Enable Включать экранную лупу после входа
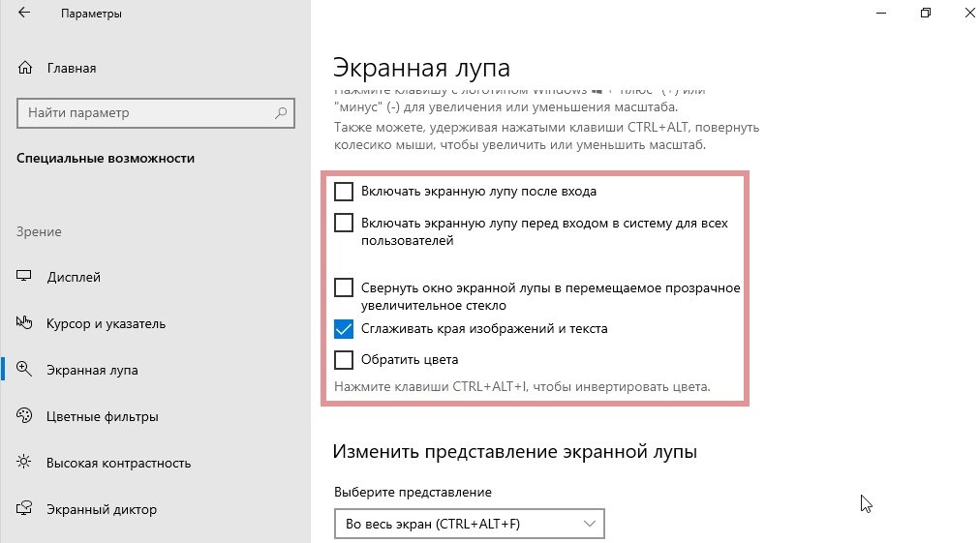The image size is (980, 543). tap(344, 191)
